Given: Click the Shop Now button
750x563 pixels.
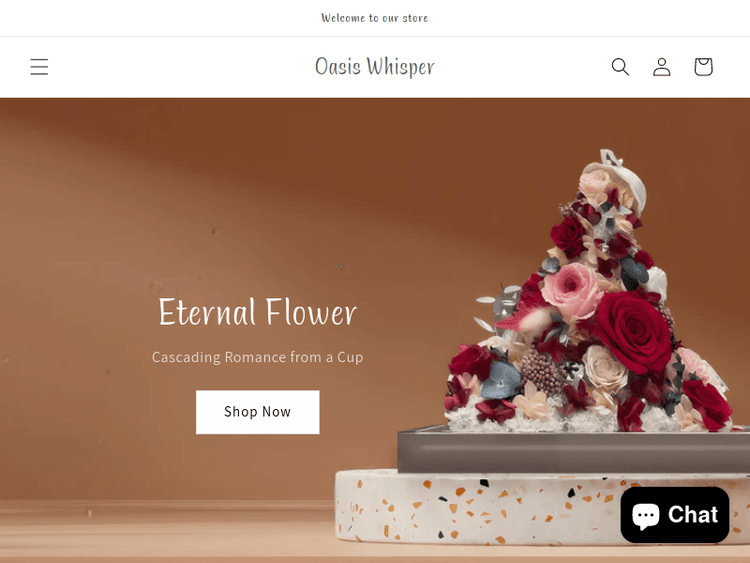Looking at the screenshot, I should coord(258,412).
